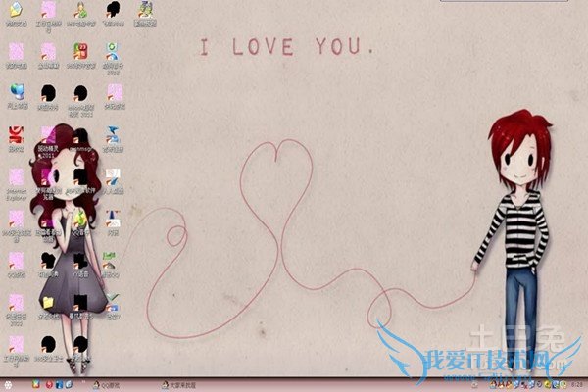Click the Start button on the taskbar
Screen dimensions: 588x392
pyautogui.click(x=8, y=385)
